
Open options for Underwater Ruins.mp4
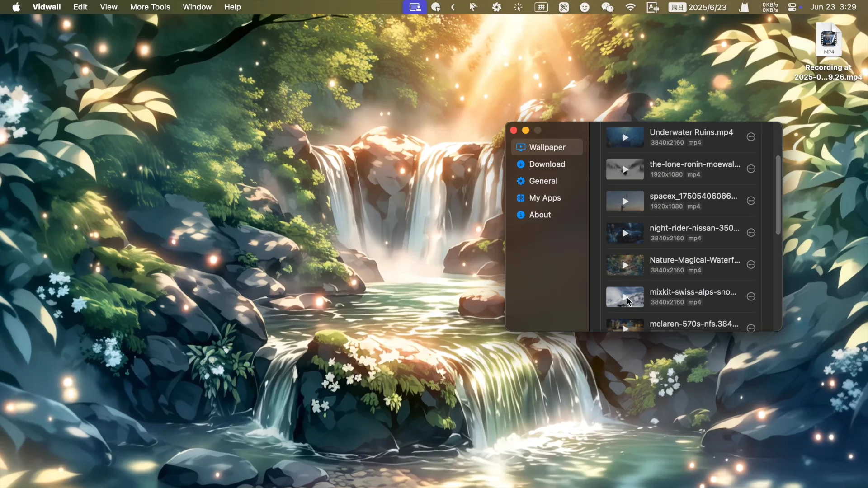click(x=751, y=137)
